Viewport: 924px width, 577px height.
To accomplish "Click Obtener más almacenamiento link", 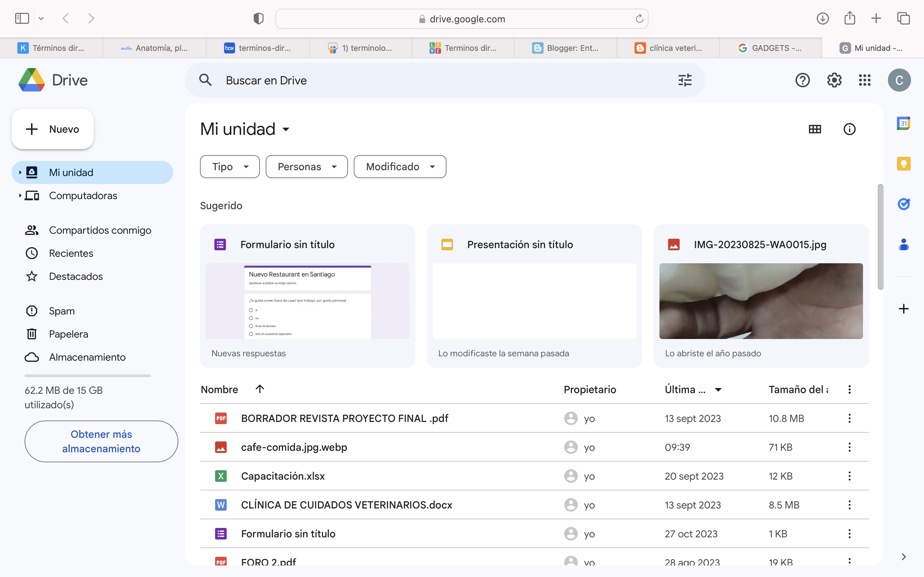I will pos(101,441).
